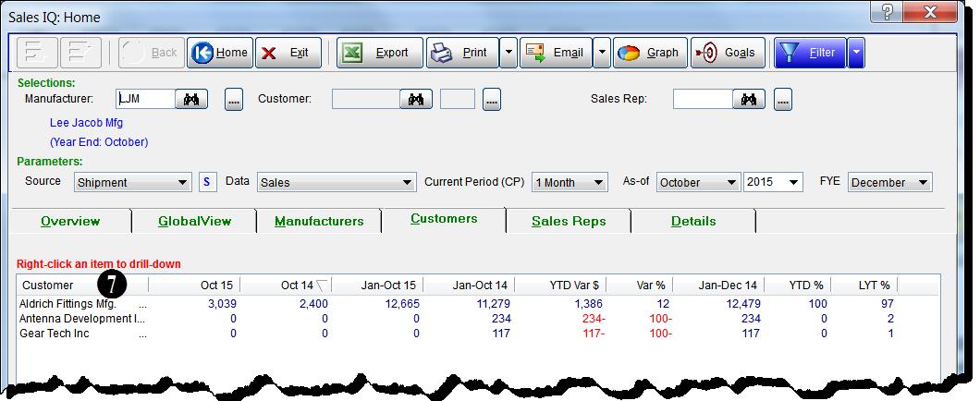Email the current report
This screenshot has height=401, width=980.
(555, 53)
